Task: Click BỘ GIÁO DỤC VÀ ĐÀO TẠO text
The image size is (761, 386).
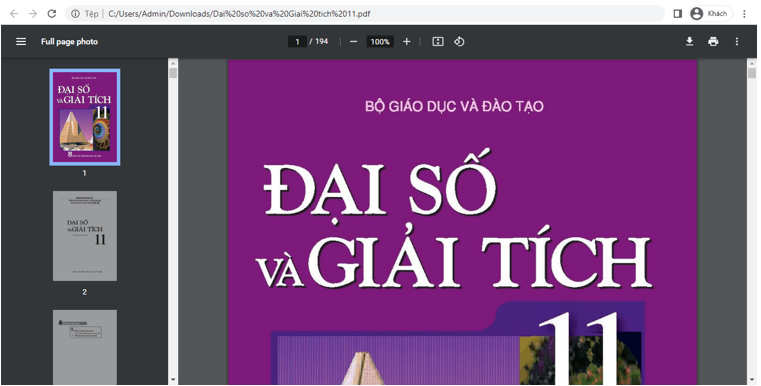Action: click(454, 106)
